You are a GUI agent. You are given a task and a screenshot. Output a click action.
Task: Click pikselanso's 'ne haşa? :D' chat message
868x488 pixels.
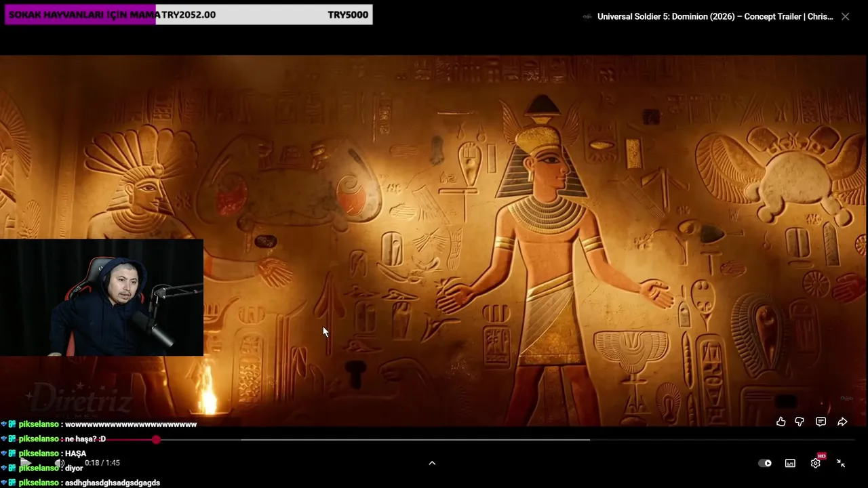tap(54, 439)
